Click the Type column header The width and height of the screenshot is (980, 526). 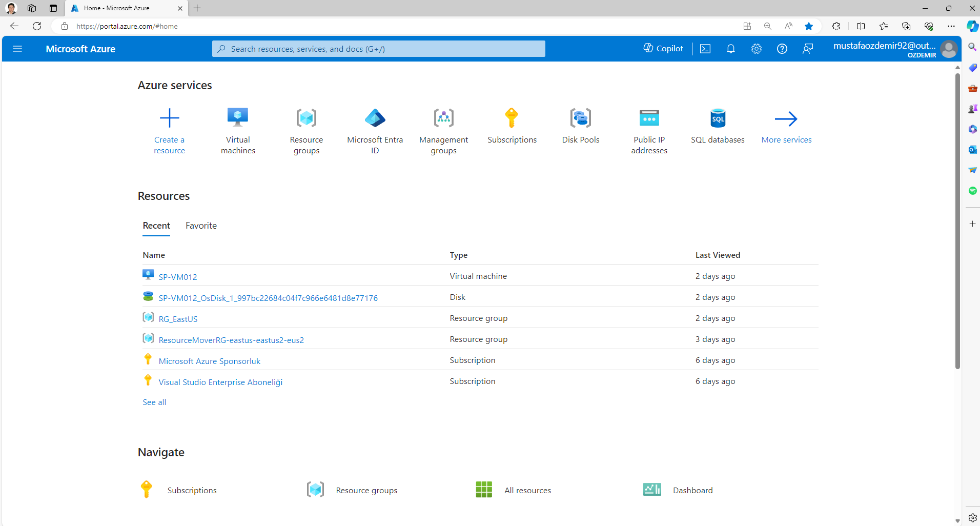[x=459, y=255]
